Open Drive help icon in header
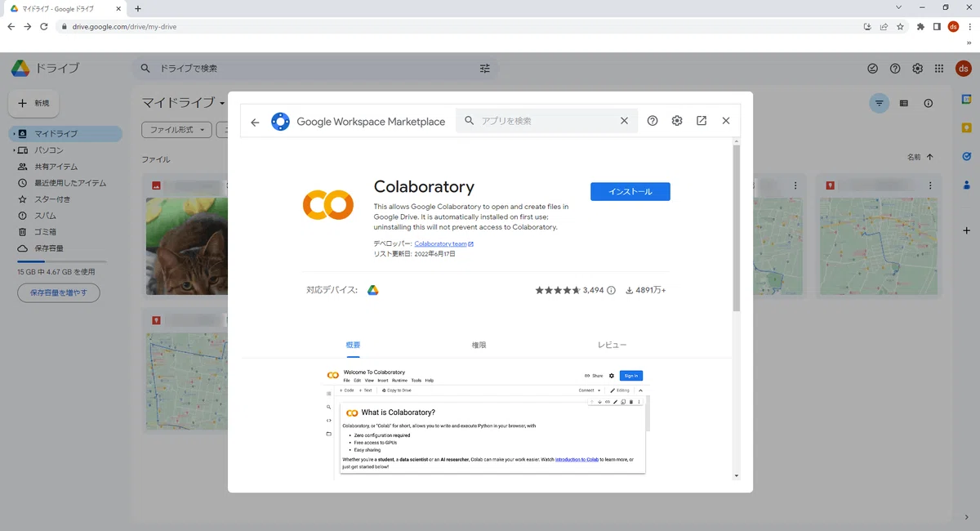The height and width of the screenshot is (531, 980). point(895,69)
